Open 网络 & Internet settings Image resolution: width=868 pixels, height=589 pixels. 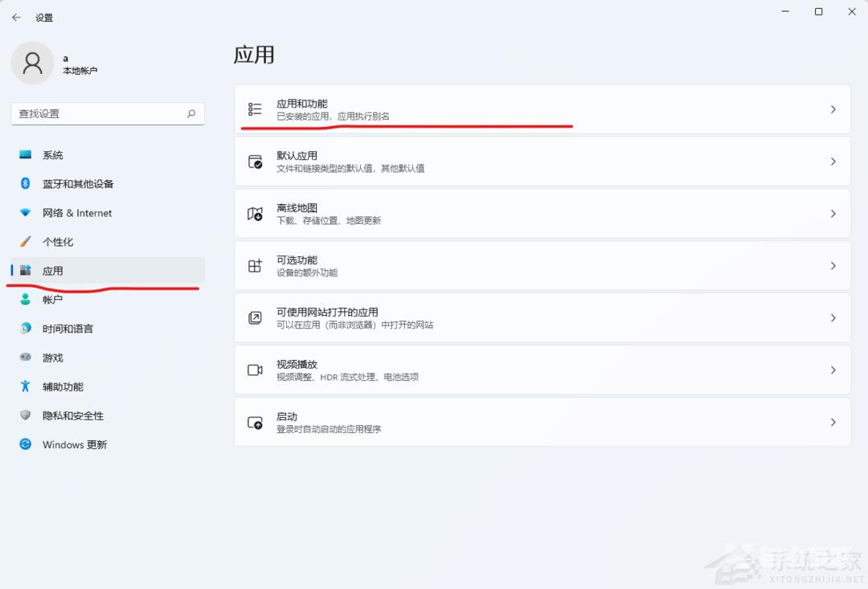pyautogui.click(x=76, y=212)
